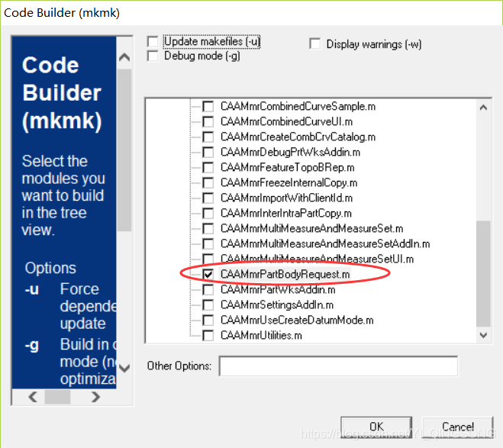Image resolution: width=503 pixels, height=448 pixels.
Task: Click CAAMmrSettingsAddIn.m in module list
Action: [277, 305]
